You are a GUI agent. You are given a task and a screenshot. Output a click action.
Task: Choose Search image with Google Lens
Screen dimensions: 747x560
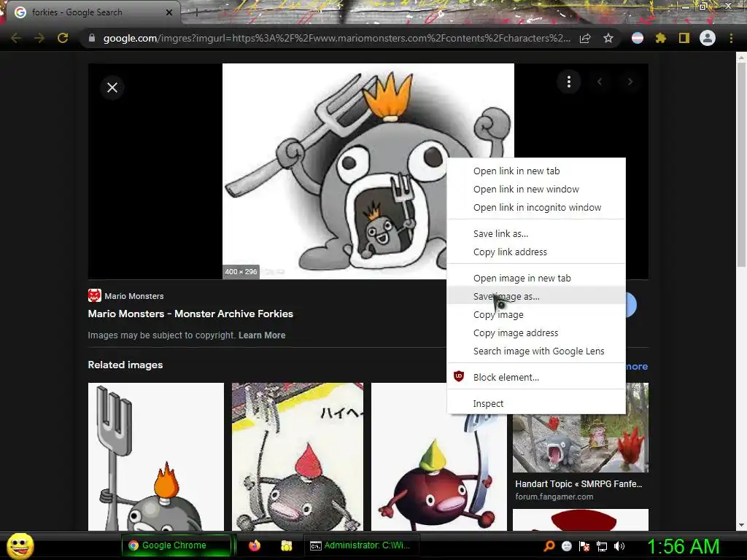536,351
